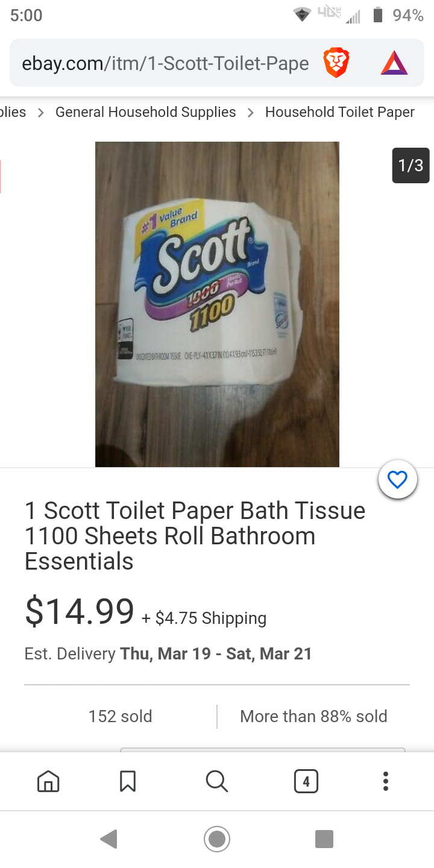Add item to watchlist with heart icon

[x=397, y=480]
